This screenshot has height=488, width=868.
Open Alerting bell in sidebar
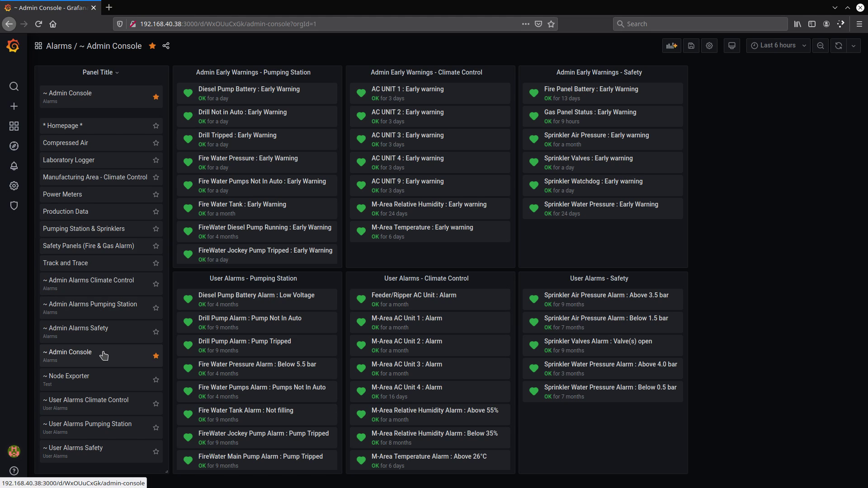click(14, 166)
